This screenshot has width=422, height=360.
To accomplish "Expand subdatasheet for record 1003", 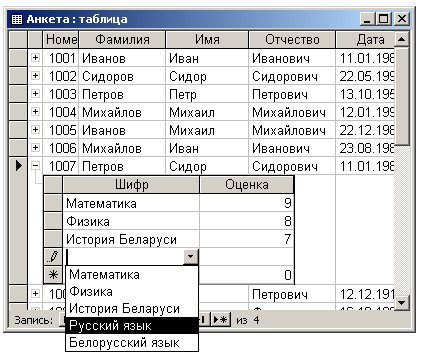I will [35, 94].
